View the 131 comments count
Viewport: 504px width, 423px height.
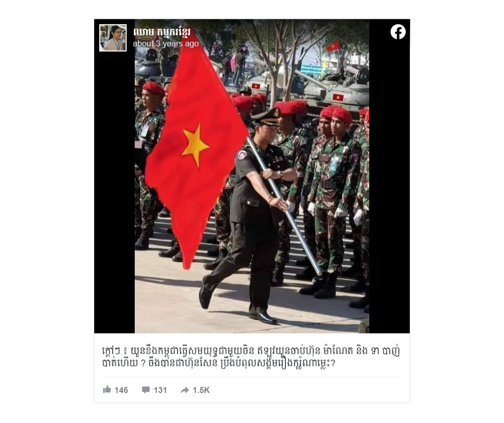tap(160, 390)
